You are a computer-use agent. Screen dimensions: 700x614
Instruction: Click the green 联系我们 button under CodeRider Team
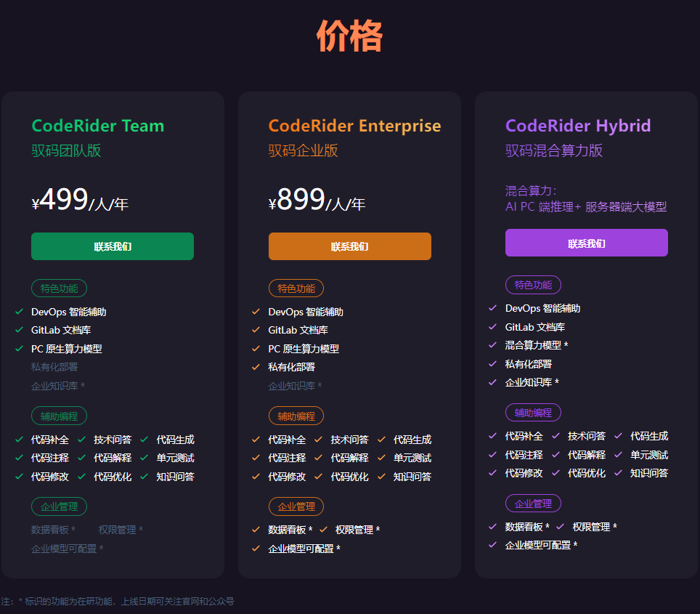coord(113,246)
